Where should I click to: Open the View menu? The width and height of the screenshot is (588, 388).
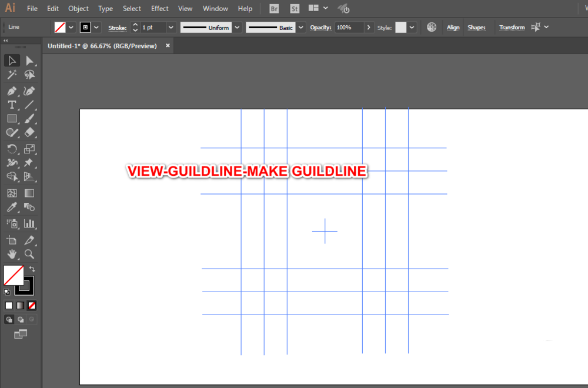point(185,9)
